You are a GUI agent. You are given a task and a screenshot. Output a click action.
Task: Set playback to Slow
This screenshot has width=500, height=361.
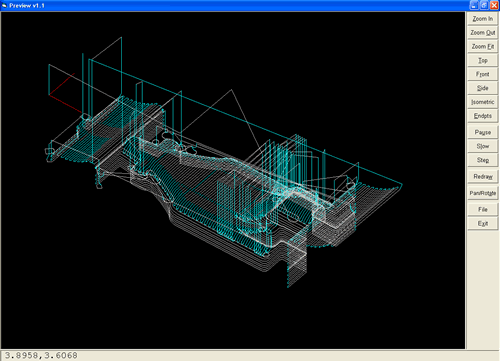(x=482, y=146)
